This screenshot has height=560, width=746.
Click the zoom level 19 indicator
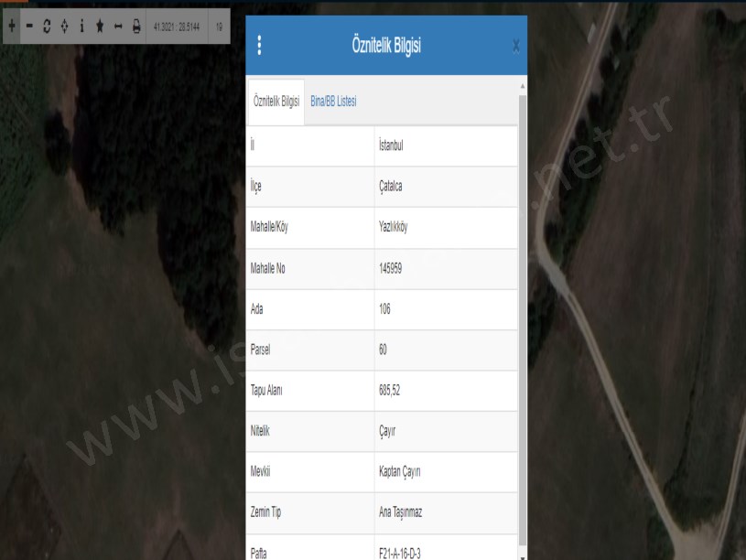(219, 27)
